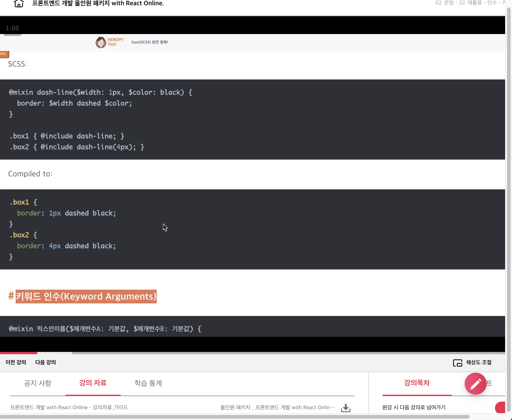The image size is (512, 420).
Task: Open the 1.00 playback speed control
Action: pyautogui.click(x=12, y=28)
